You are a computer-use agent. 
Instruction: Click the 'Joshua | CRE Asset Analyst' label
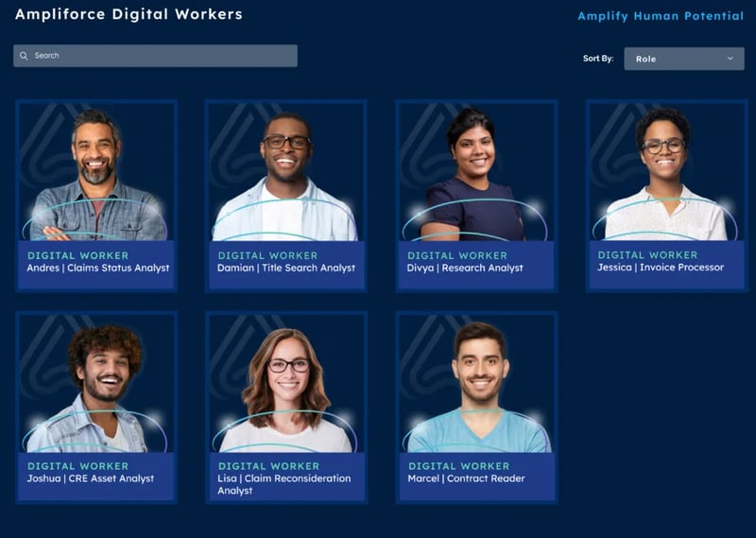90,478
